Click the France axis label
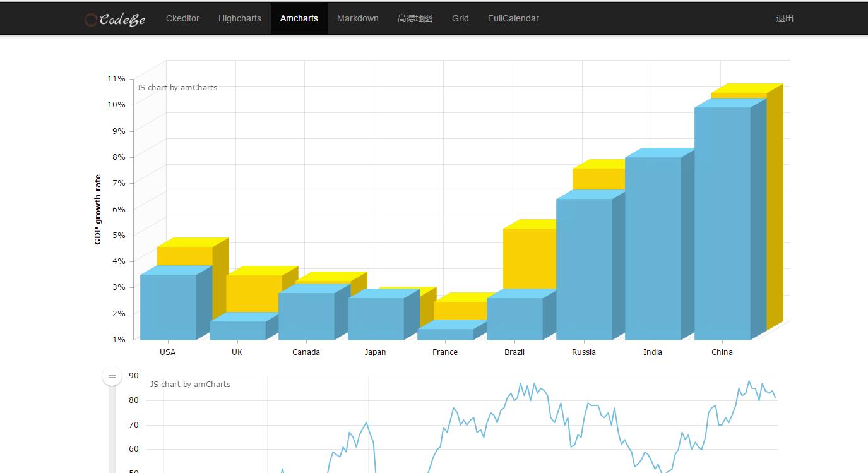 point(445,352)
